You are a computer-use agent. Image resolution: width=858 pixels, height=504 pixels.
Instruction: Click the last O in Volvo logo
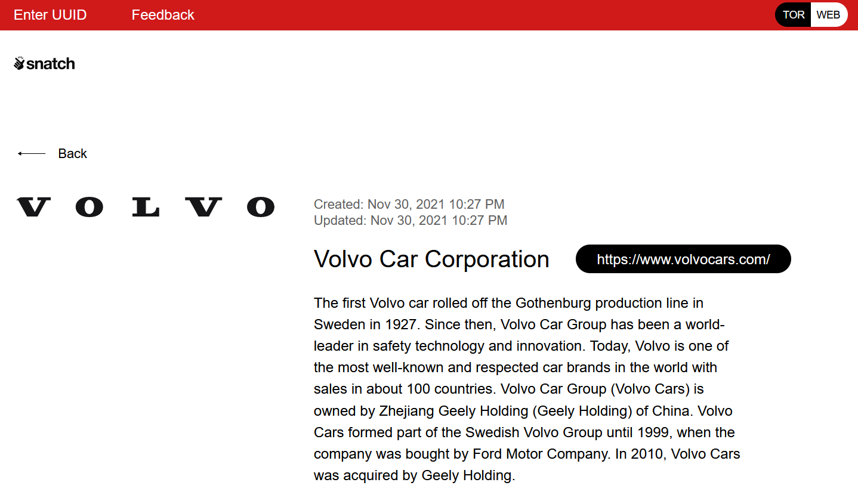click(x=261, y=207)
